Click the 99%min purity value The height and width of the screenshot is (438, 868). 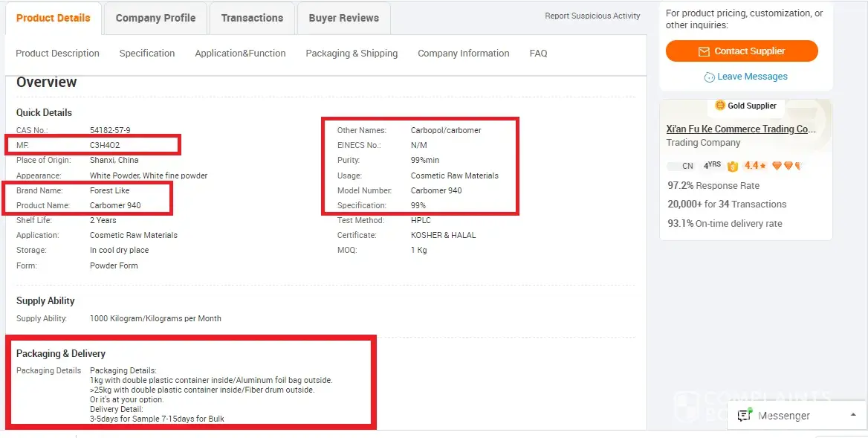tap(424, 160)
